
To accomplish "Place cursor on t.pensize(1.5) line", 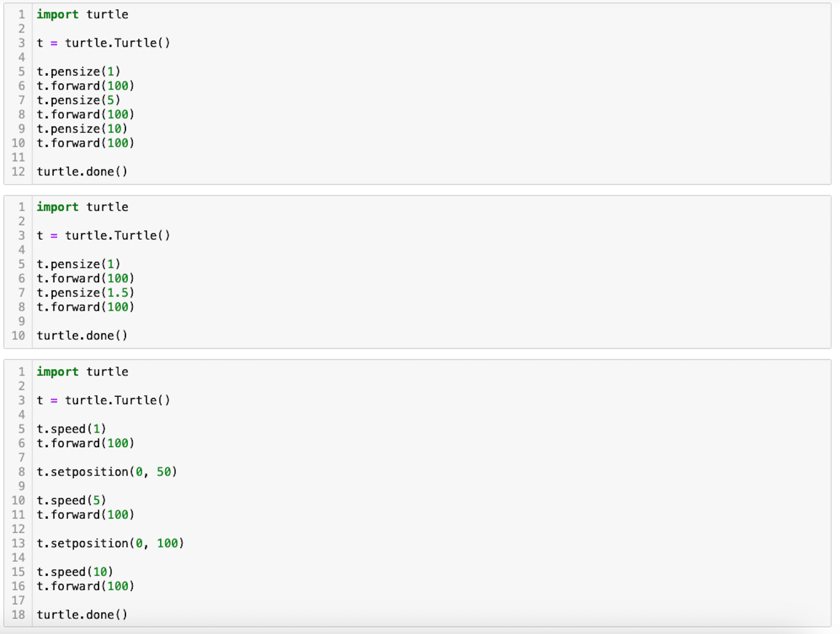I will click(x=85, y=293).
